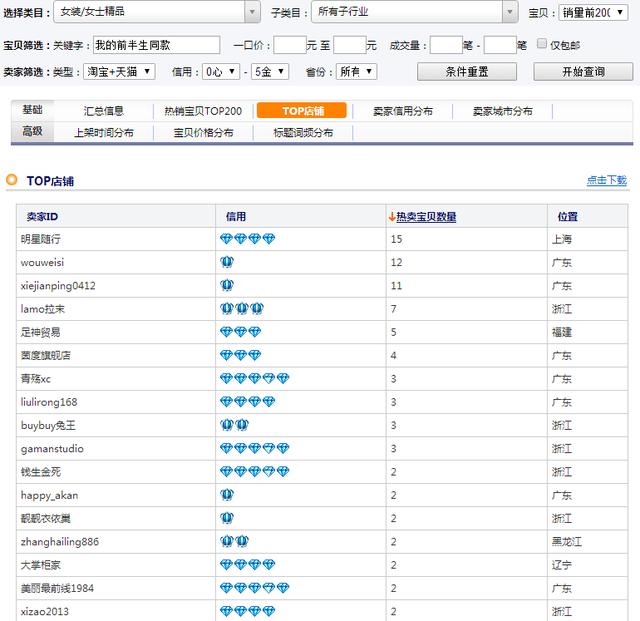Select seller happy_akan
The height and width of the screenshot is (621, 640).
(x=49, y=495)
